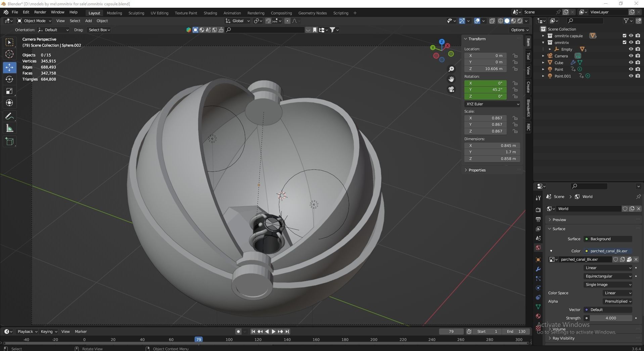Click the pan view hand icon

point(451,79)
